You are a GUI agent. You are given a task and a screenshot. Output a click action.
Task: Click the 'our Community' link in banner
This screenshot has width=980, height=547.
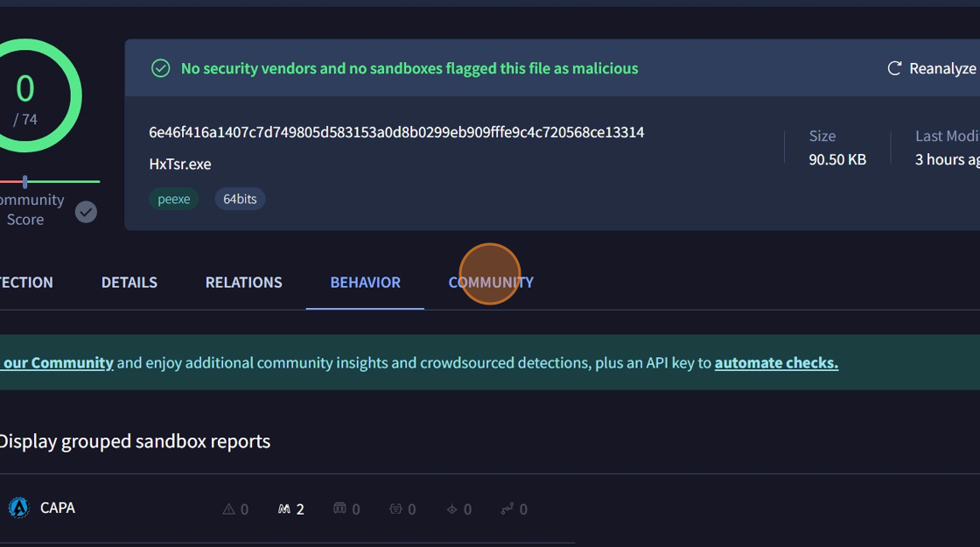[x=58, y=362]
